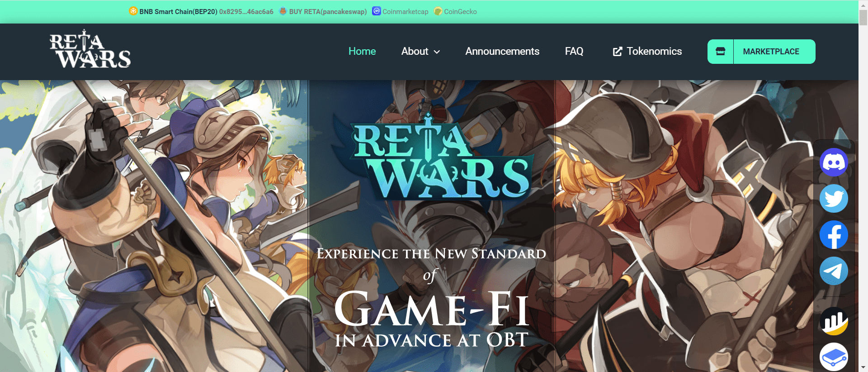Screen dimensions: 868x372
Task: Click the BNB Smart Chain(BEP20) label
Action: [178, 12]
